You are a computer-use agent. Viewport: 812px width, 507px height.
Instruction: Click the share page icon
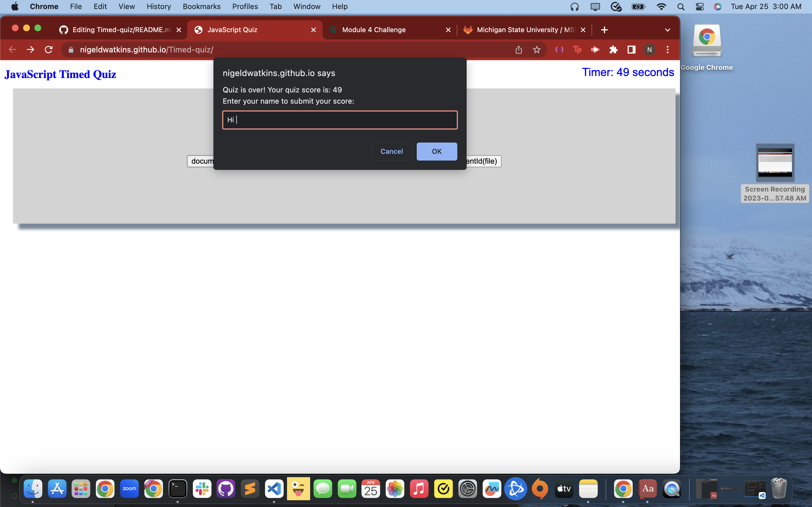click(x=518, y=50)
